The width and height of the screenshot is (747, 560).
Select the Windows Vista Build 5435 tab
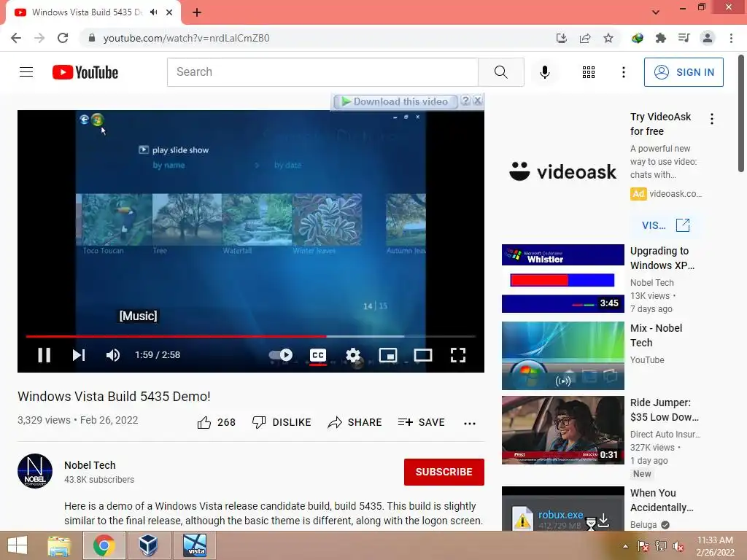[x=93, y=12]
